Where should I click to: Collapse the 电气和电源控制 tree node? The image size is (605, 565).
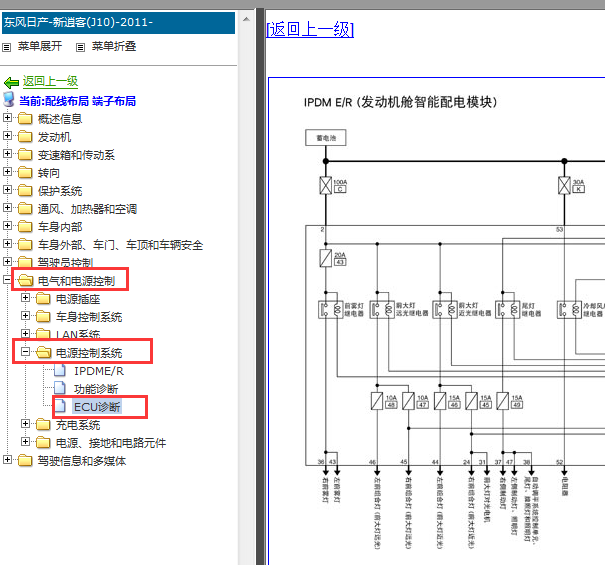point(7,279)
